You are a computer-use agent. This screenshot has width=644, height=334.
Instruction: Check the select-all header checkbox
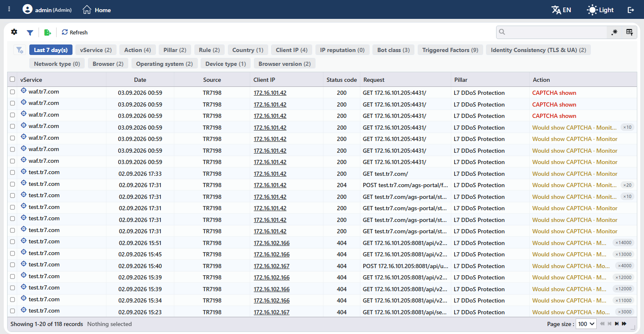point(13,79)
